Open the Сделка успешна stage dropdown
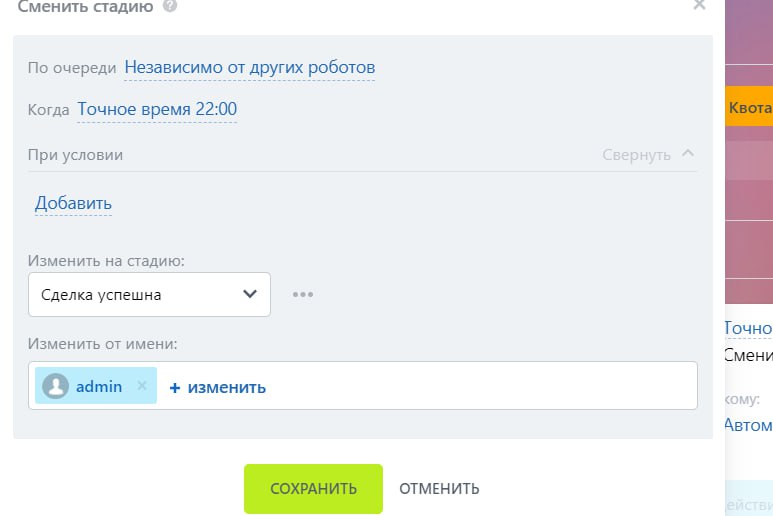 (x=150, y=295)
